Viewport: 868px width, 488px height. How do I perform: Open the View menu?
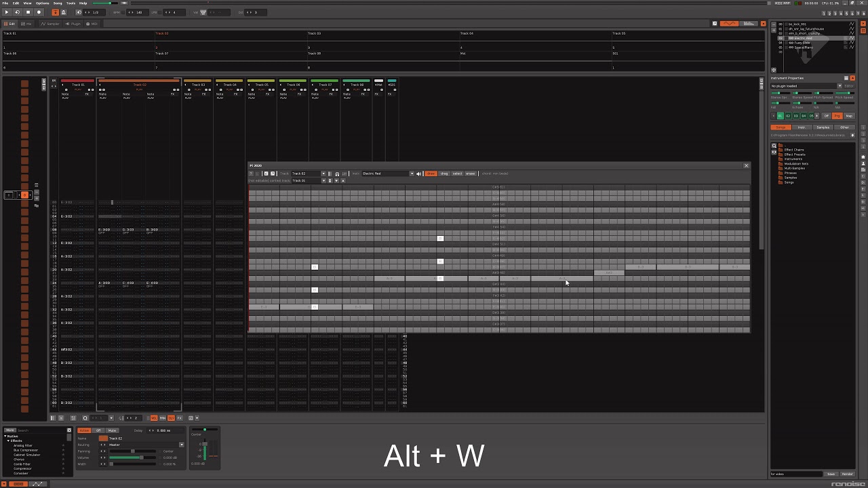tap(27, 3)
